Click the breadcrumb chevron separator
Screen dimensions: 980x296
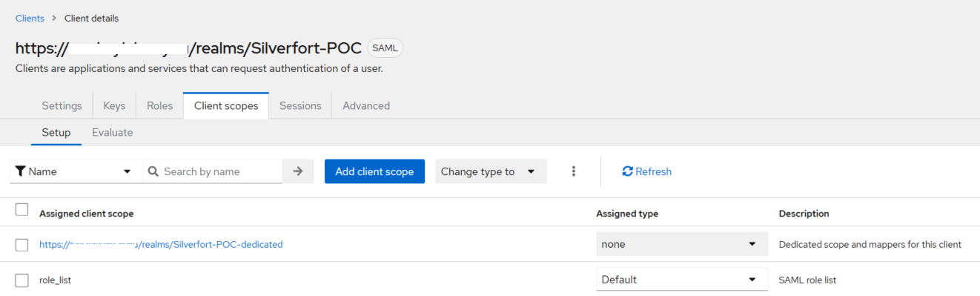54,18
